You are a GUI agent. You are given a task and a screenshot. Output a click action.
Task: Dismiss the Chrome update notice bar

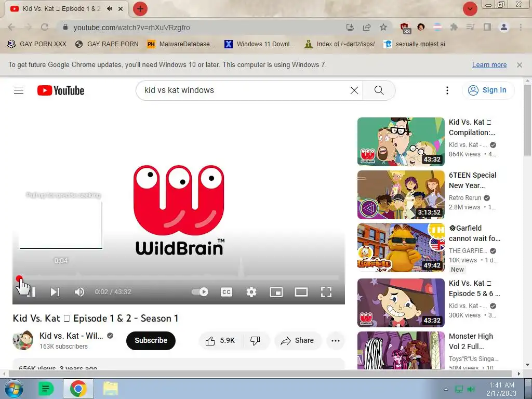(x=520, y=64)
